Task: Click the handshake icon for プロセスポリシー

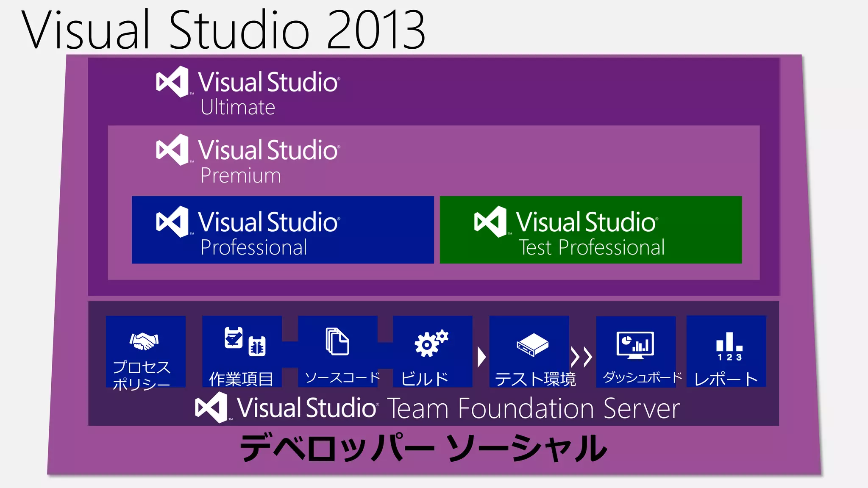Action: [144, 341]
